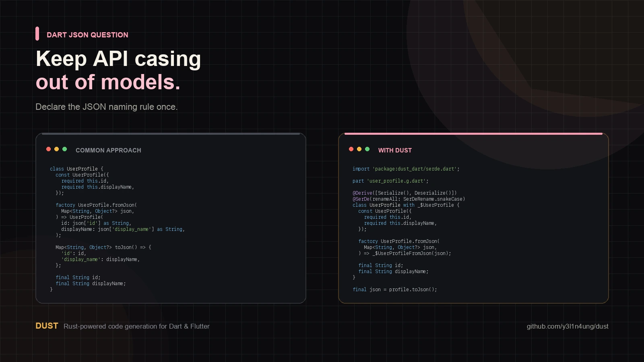Click 'Declare the JSON naming rule once.' subtitle
Image resolution: width=644 pixels, height=362 pixels.
(107, 107)
